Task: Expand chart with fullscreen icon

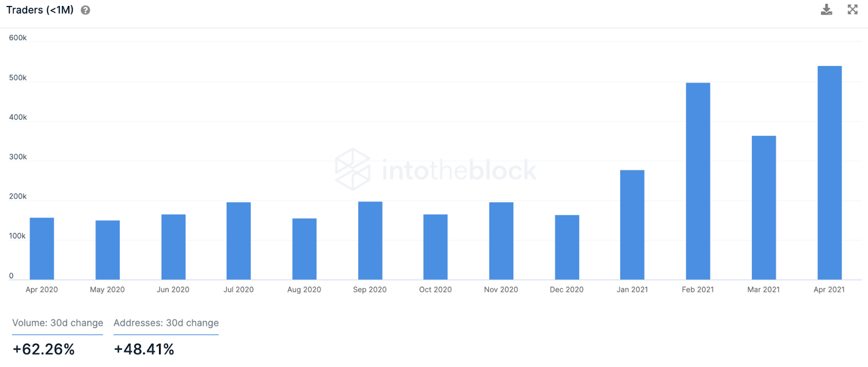Action: (x=853, y=9)
